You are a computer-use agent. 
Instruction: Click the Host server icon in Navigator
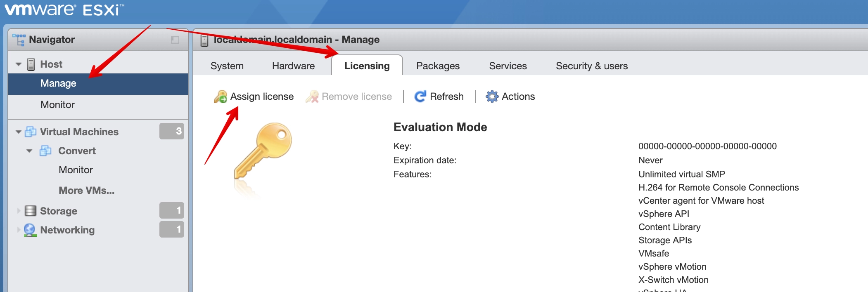pos(31,64)
